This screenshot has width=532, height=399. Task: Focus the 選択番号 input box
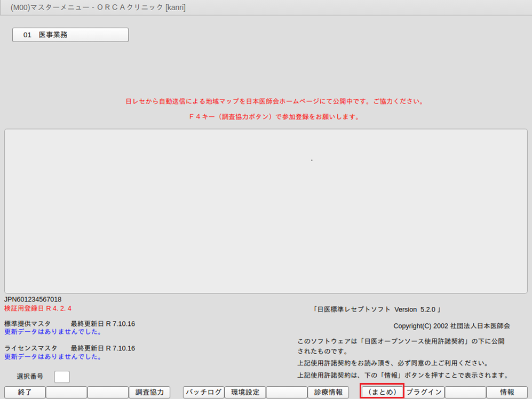pos(62,377)
